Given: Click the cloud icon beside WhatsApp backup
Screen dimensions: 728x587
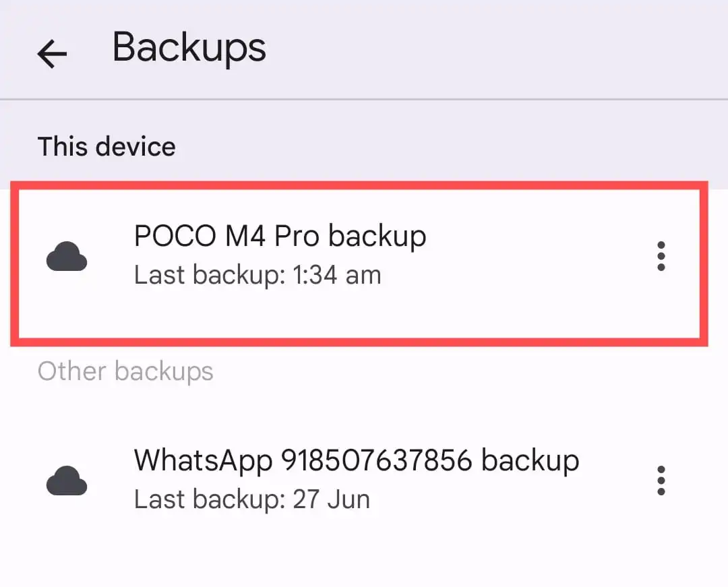Looking at the screenshot, I should [x=65, y=481].
